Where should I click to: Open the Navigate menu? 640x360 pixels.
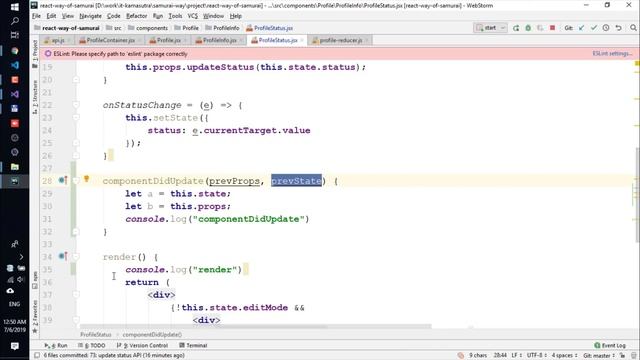click(x=90, y=16)
